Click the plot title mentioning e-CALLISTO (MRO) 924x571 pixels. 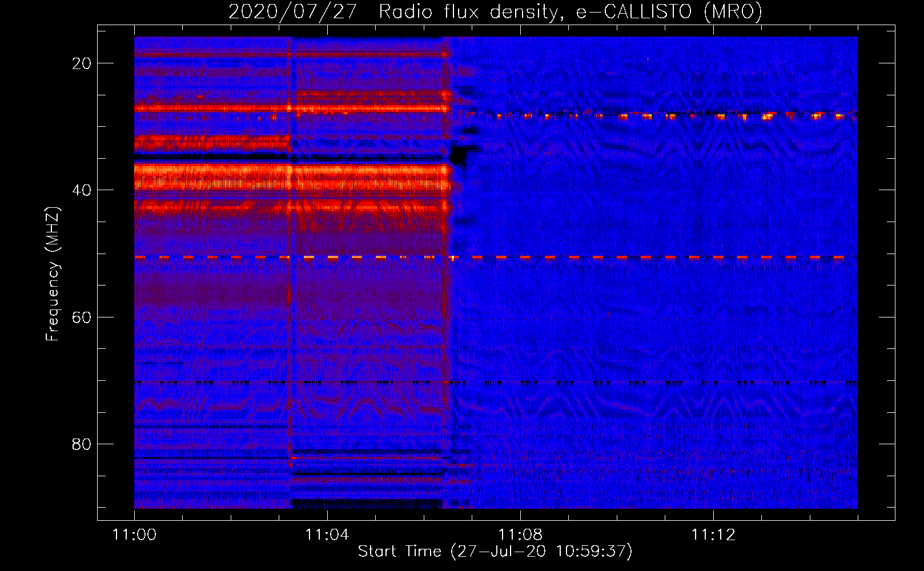pos(495,12)
